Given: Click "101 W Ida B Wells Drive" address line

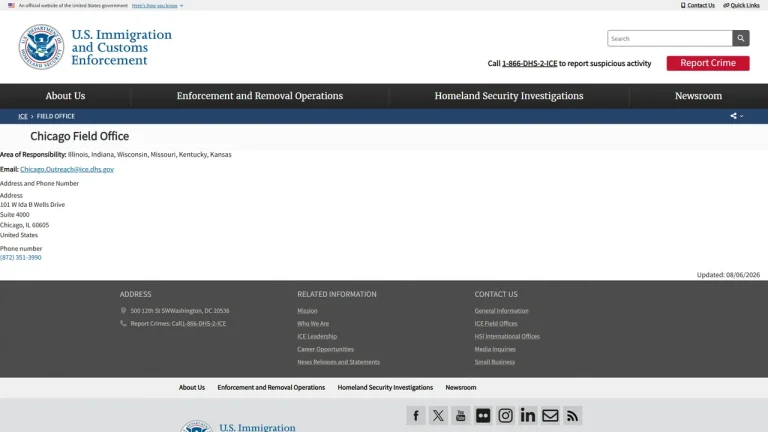Looking at the screenshot, I should coord(32,204).
